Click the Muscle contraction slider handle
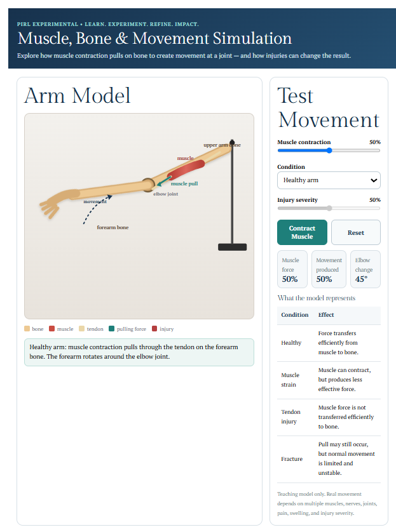The width and height of the screenshot is (396, 532). [x=329, y=150]
